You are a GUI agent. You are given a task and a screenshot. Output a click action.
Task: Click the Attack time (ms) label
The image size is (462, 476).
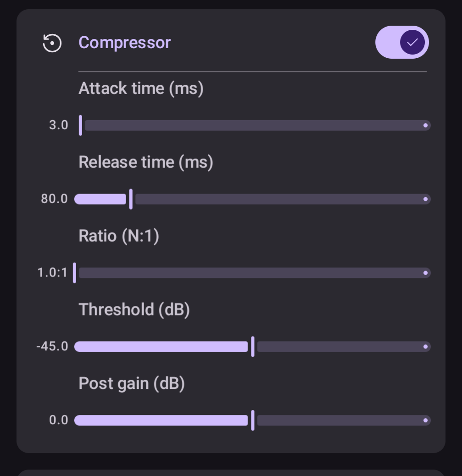(141, 88)
